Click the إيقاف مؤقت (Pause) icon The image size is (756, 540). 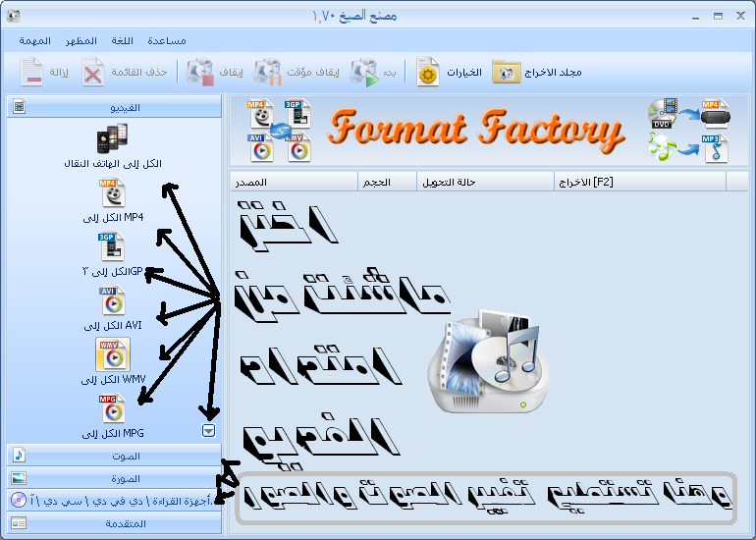(x=268, y=73)
